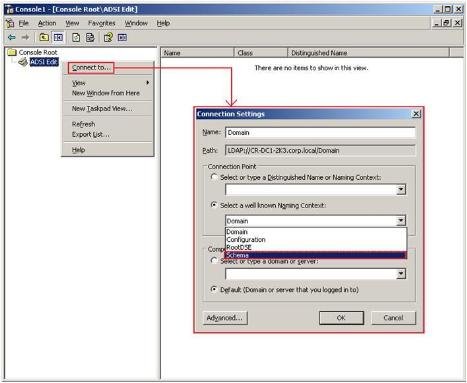Select 'New Taskpad View...' menu entry
This screenshot has width=467, height=383.
(x=108, y=109)
